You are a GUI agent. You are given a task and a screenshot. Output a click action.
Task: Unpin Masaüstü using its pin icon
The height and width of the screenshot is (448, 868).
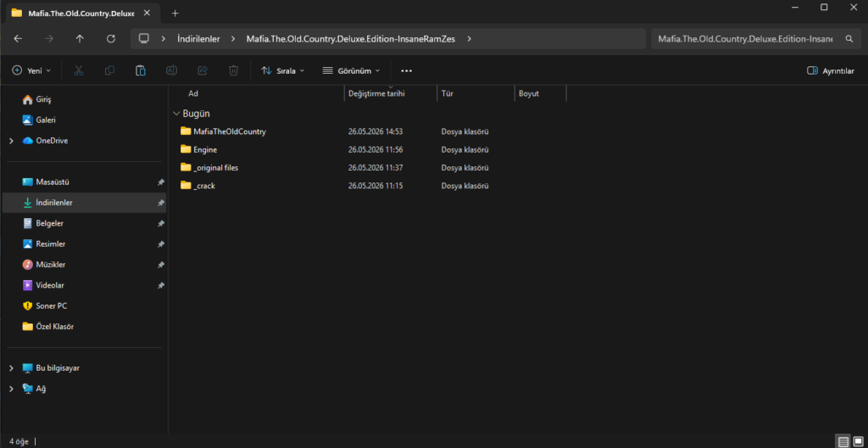160,182
